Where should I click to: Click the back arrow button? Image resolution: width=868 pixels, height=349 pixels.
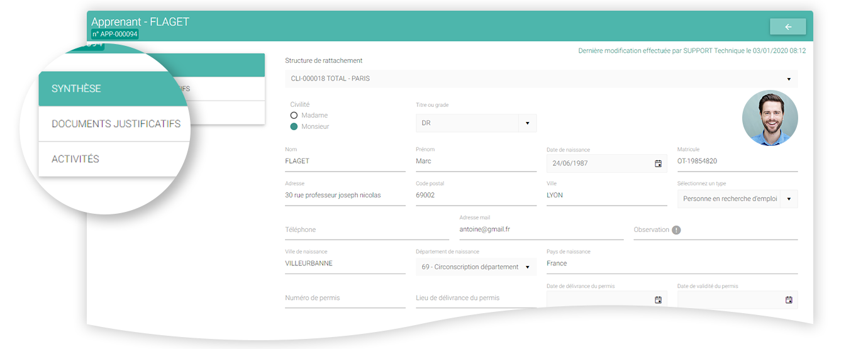coord(787,26)
